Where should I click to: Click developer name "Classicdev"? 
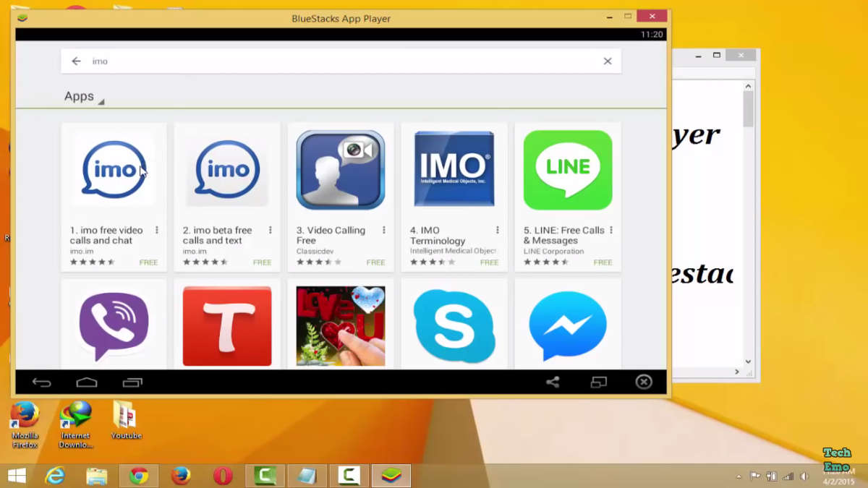tap(314, 252)
